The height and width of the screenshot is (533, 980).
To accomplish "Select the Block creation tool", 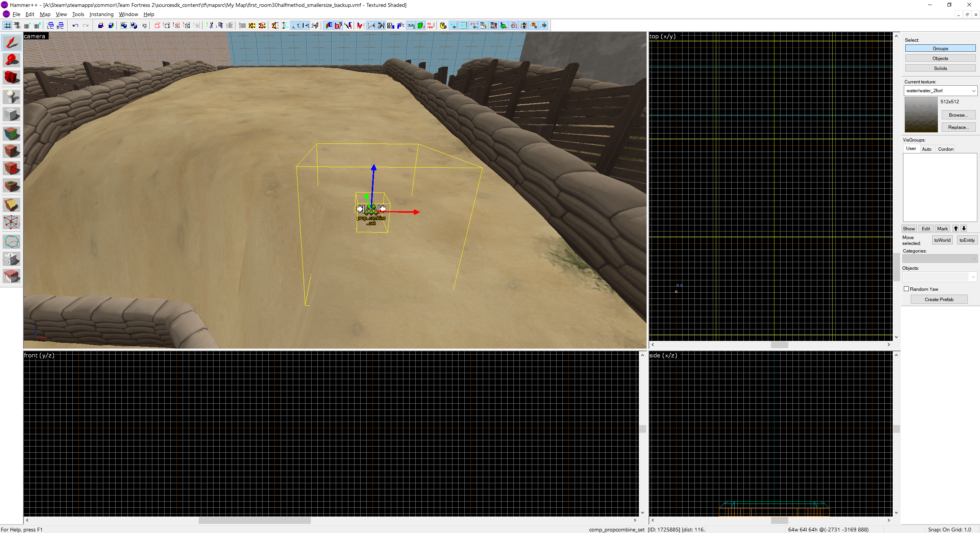I will click(x=11, y=114).
